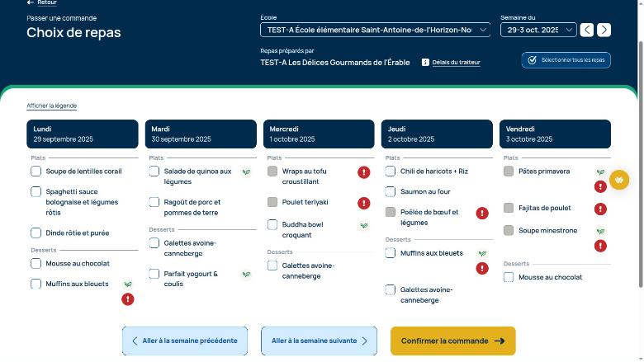Click the red warning icon beside Poêlée de bœuf
Viewport: 644px width, 362px height.
(x=482, y=213)
